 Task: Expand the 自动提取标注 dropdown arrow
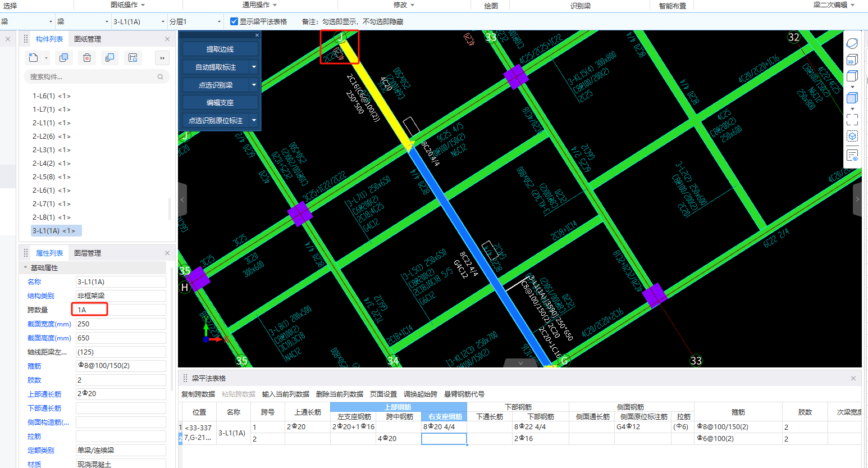click(254, 67)
